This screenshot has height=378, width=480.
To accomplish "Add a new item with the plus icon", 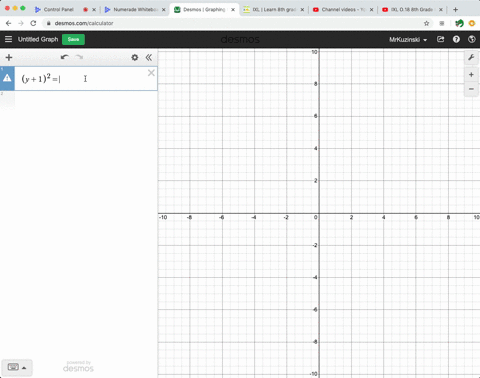I will coord(9,57).
